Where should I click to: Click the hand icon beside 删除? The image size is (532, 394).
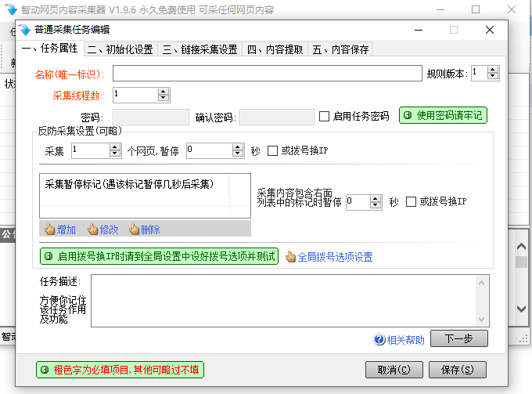pos(134,230)
